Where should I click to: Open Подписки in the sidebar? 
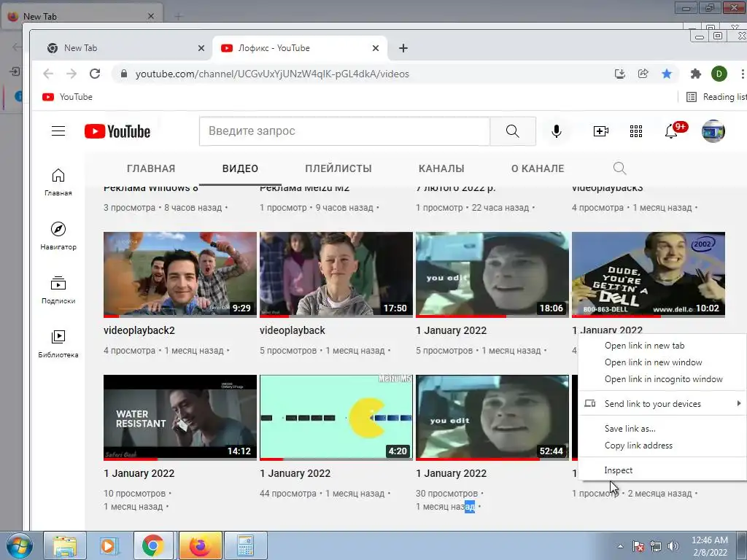pyautogui.click(x=58, y=289)
